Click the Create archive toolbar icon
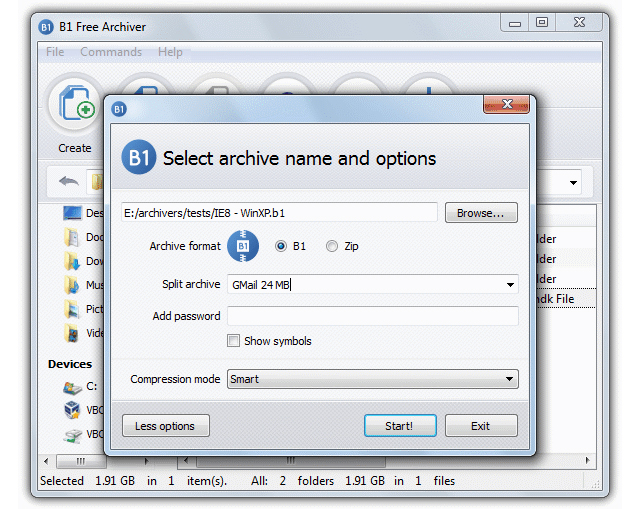 pos(75,104)
